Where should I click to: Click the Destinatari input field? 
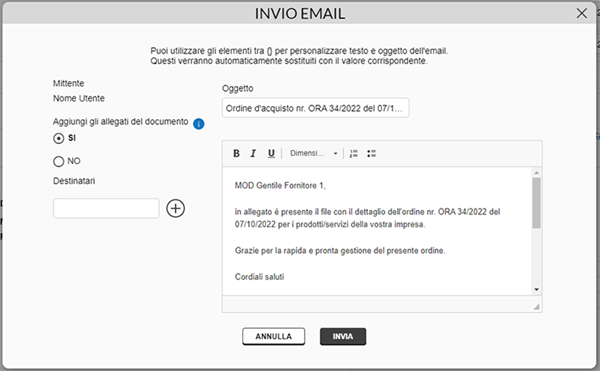pyautogui.click(x=106, y=208)
